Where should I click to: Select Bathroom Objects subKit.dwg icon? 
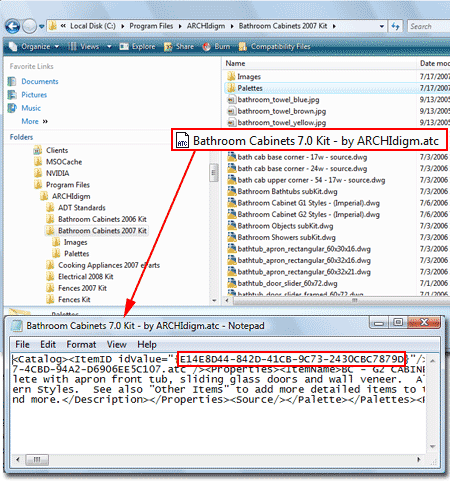[x=231, y=226]
